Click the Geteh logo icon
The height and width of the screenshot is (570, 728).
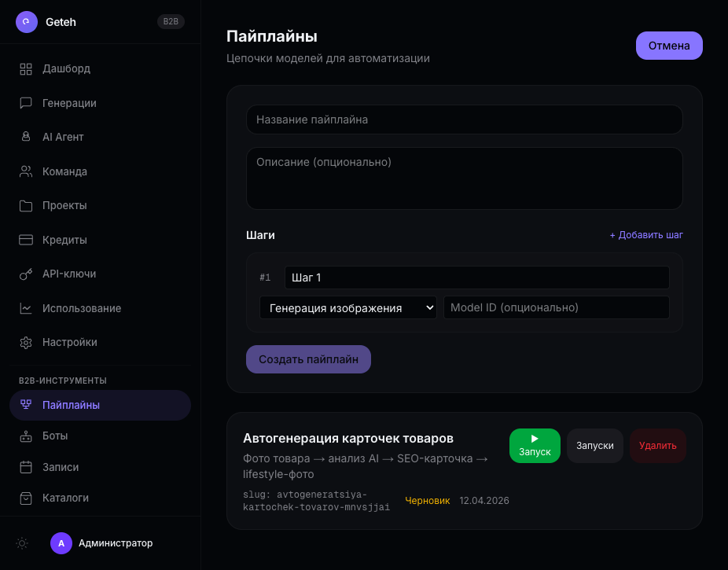click(x=27, y=22)
